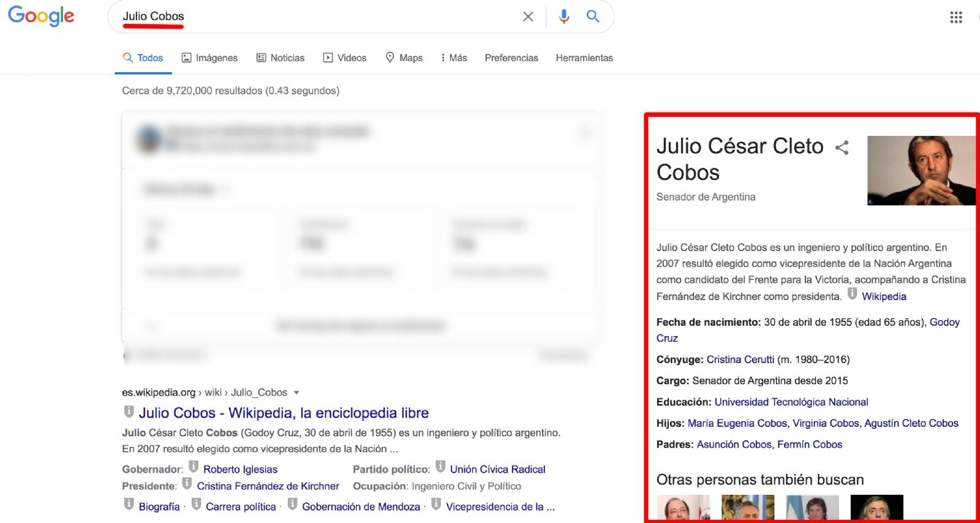Expand the arrow next to es.wikipedia.org URL

pyautogui.click(x=296, y=393)
